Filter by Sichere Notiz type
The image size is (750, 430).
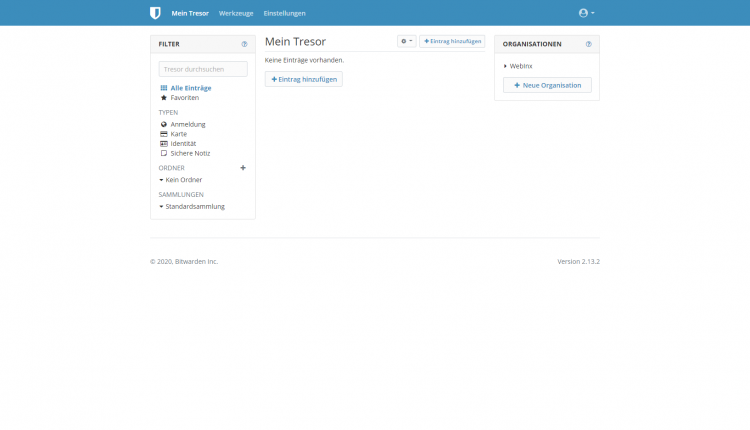[x=189, y=153]
